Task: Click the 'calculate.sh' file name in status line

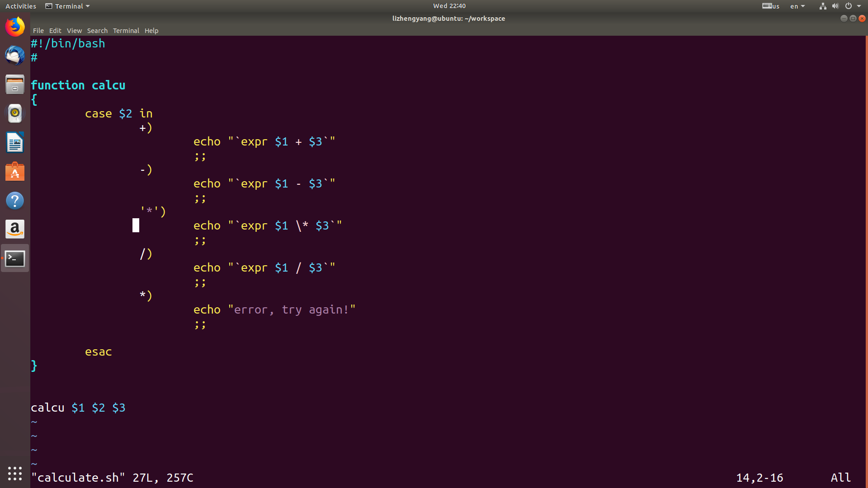Action: pos(78,478)
